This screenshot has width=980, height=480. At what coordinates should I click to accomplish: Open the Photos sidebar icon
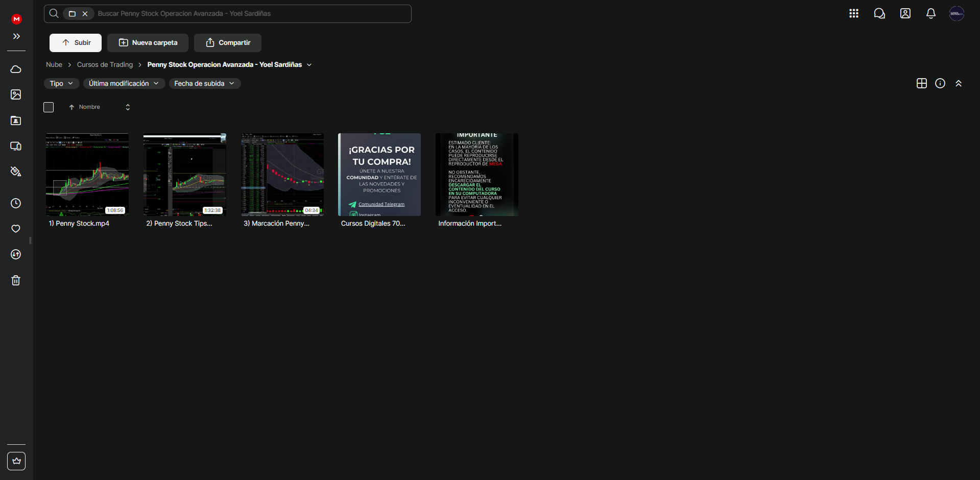click(x=16, y=94)
